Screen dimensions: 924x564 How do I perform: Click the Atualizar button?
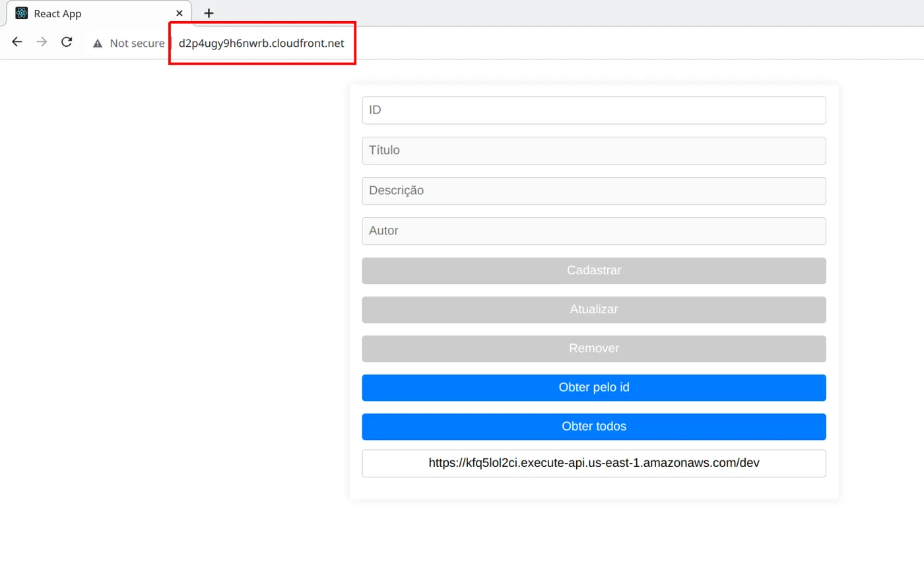[594, 310]
